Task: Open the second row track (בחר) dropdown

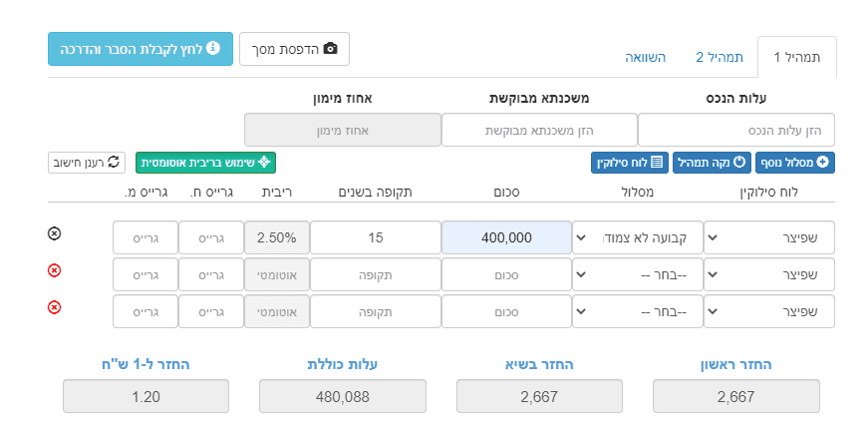Action: pyautogui.click(x=637, y=274)
